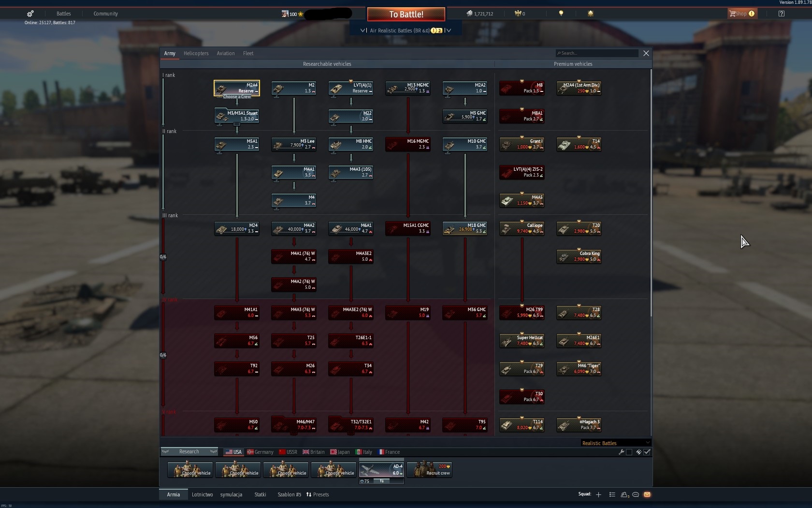Click the vehicle search field
The image size is (812, 508).
click(x=596, y=53)
